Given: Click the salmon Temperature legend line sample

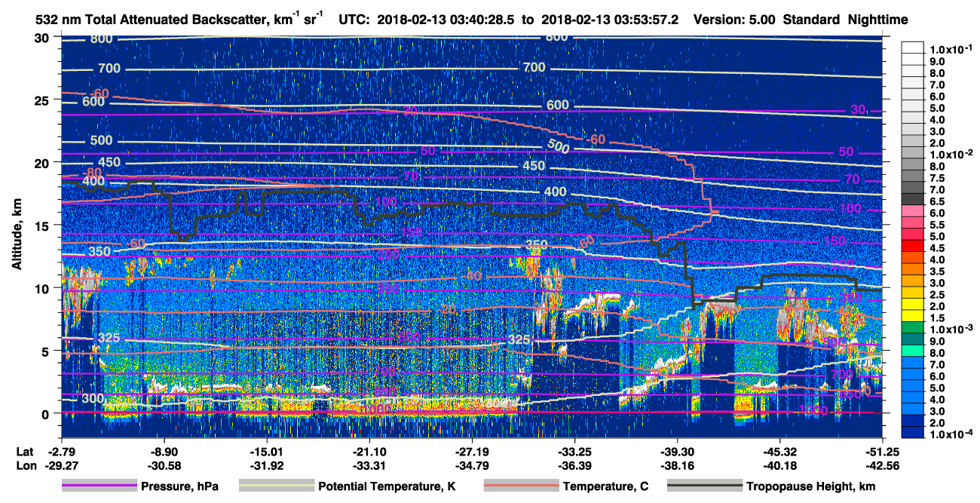Looking at the screenshot, I should (x=522, y=486).
